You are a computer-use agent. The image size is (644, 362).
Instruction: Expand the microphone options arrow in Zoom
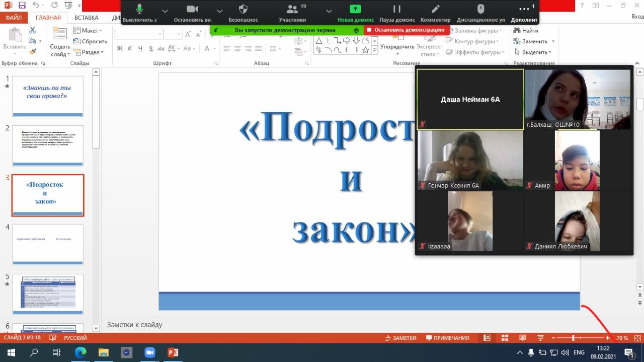coord(166,10)
